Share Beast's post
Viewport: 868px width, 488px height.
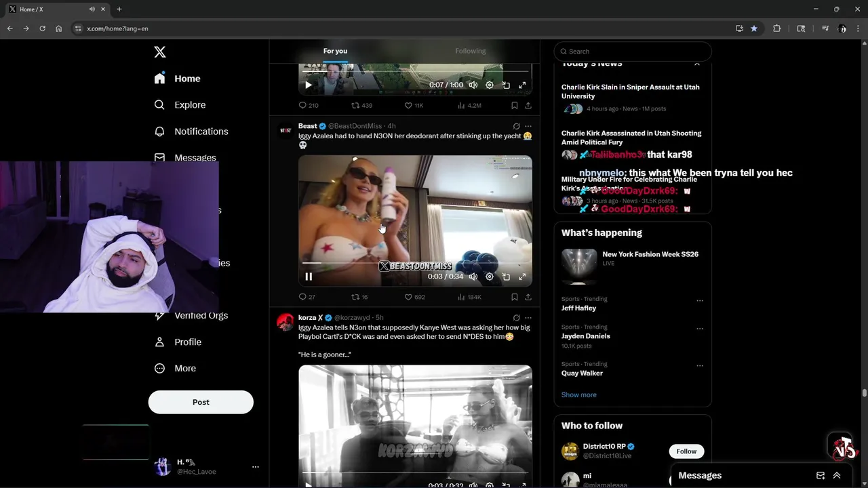528,297
